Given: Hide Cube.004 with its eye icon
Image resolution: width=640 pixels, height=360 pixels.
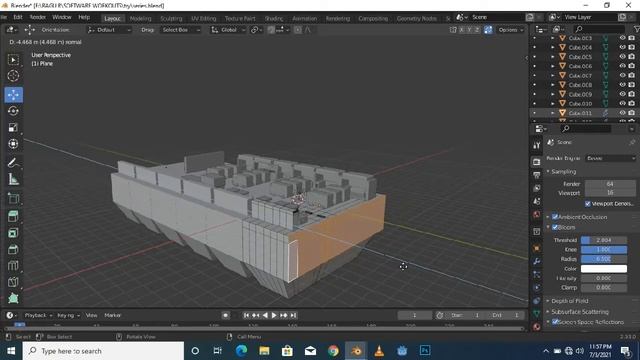Looking at the screenshot, I should point(622,47).
